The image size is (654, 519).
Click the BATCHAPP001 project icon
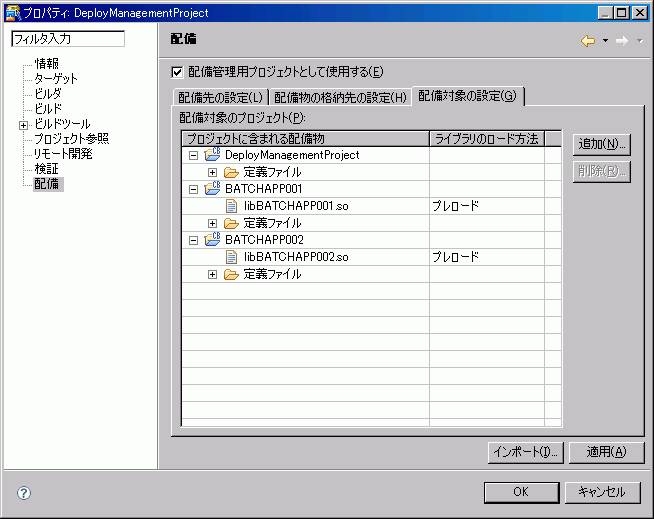point(212,189)
